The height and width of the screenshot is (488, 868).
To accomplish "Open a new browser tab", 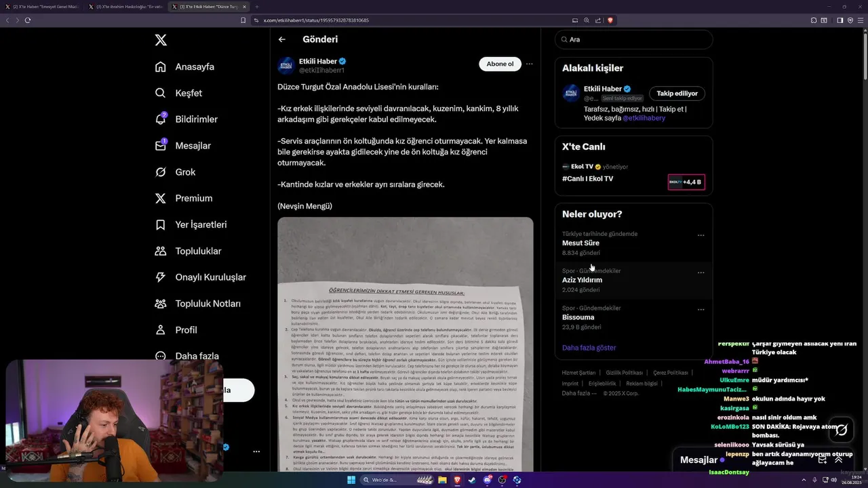I will tap(256, 6).
